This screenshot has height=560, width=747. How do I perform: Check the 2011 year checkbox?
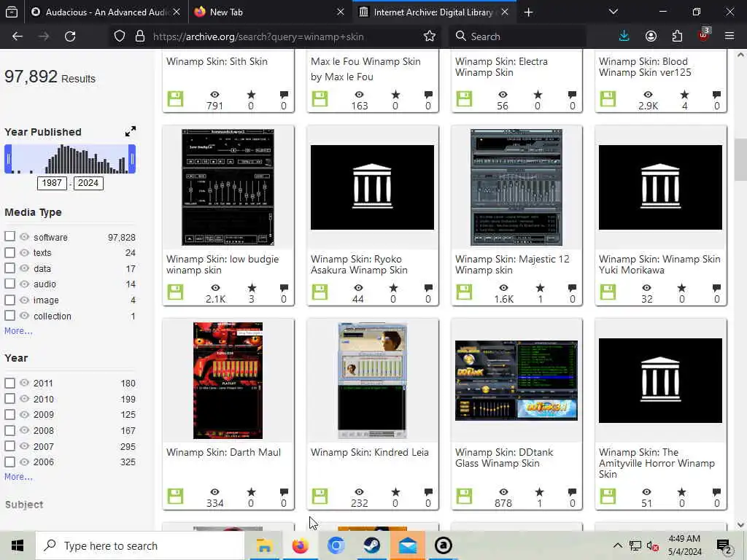point(9,382)
